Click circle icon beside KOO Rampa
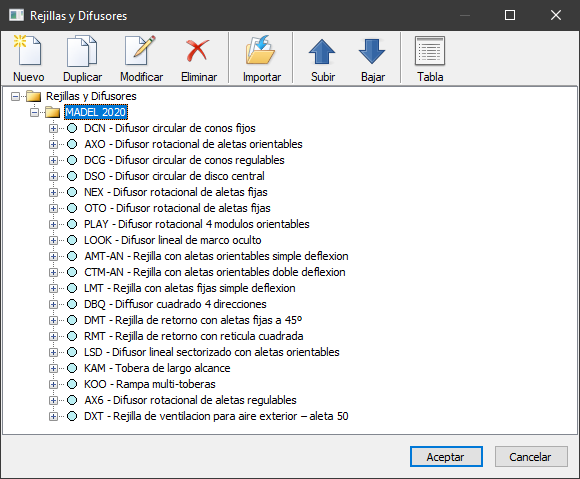Image resolution: width=580 pixels, height=479 pixels. 72,384
